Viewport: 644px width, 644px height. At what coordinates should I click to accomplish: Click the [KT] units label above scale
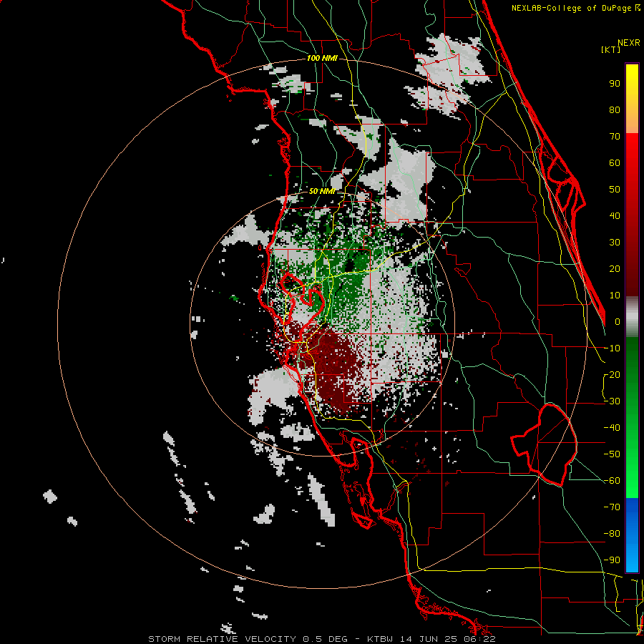pos(611,49)
